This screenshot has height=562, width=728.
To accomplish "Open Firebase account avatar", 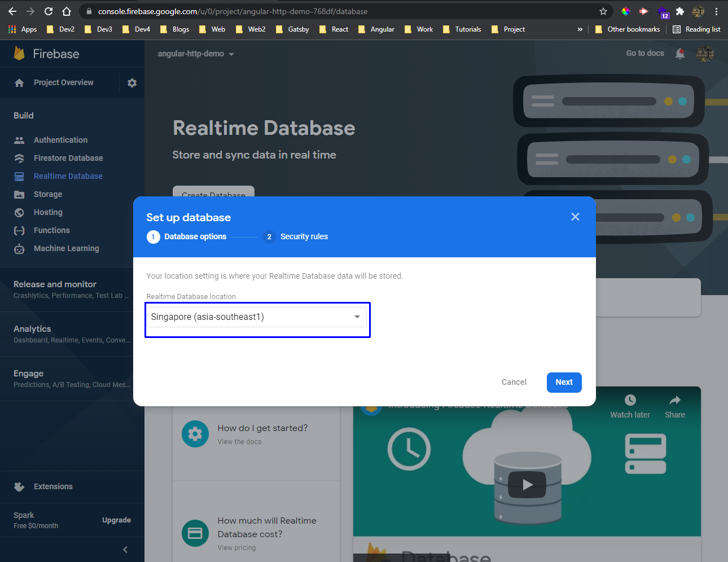I will (705, 54).
